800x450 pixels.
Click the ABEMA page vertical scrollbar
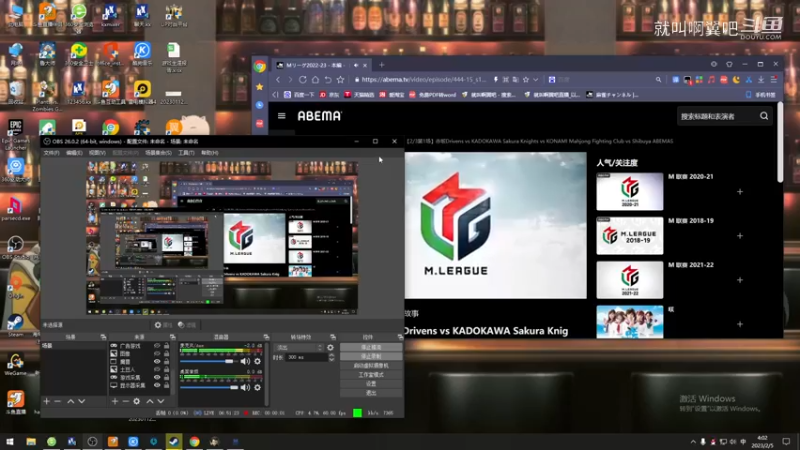point(780,142)
